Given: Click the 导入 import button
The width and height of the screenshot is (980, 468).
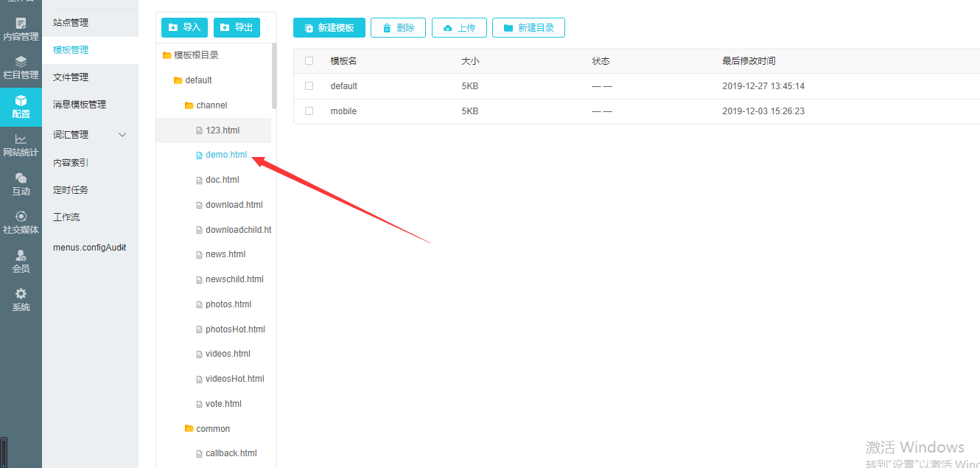Looking at the screenshot, I should pyautogui.click(x=184, y=27).
